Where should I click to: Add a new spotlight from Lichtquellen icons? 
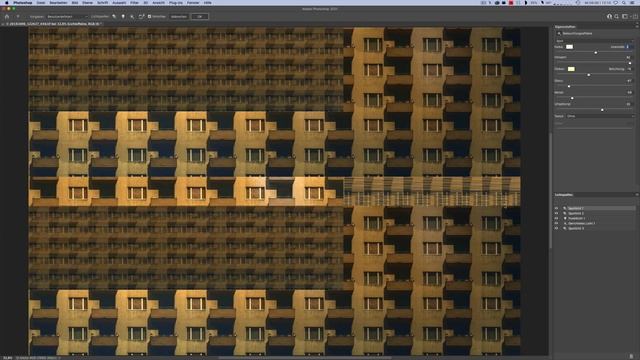tap(114, 17)
